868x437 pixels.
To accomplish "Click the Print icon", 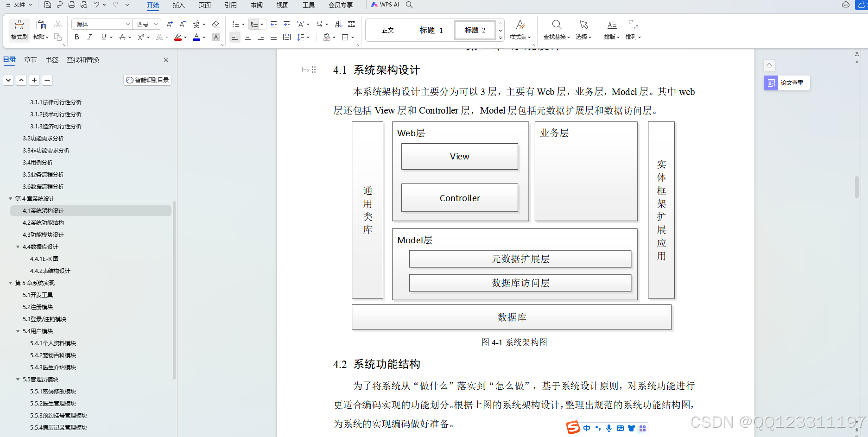I will pos(72,5).
